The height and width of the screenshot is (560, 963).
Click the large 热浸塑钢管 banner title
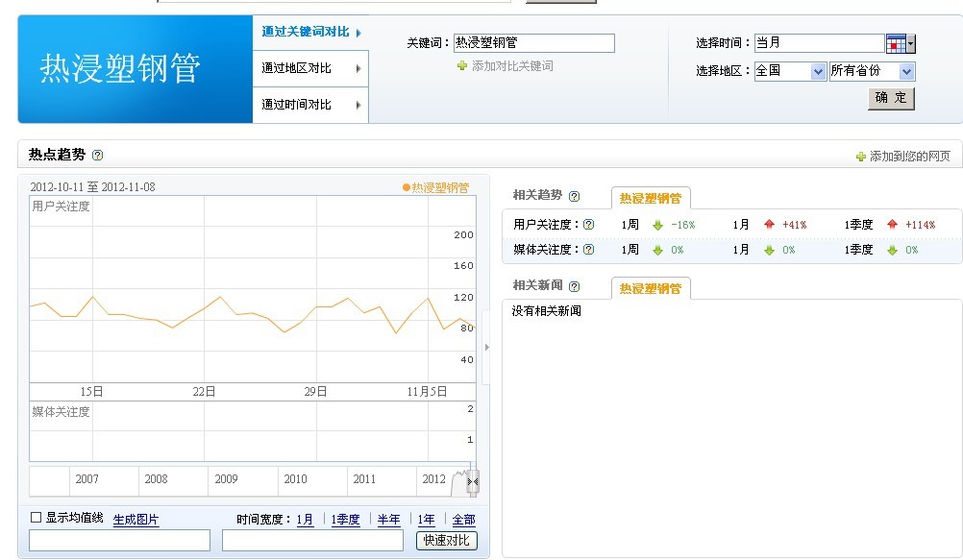120,68
